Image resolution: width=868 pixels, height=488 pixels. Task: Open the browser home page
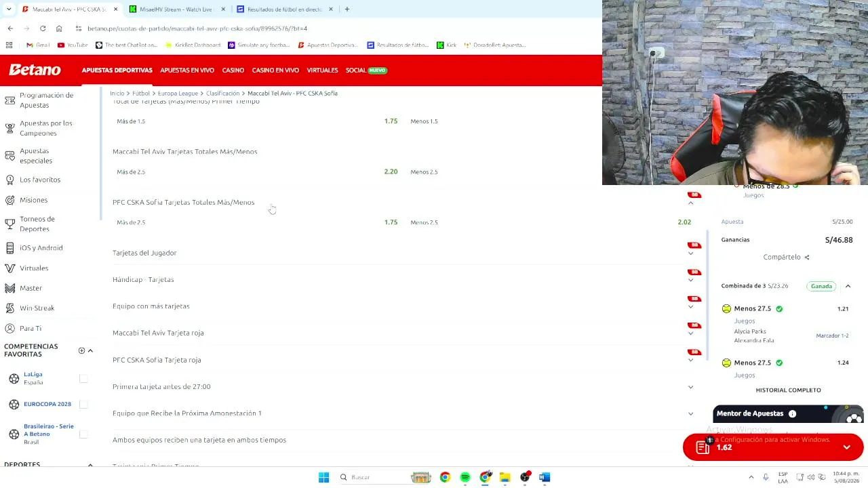pos(59,28)
